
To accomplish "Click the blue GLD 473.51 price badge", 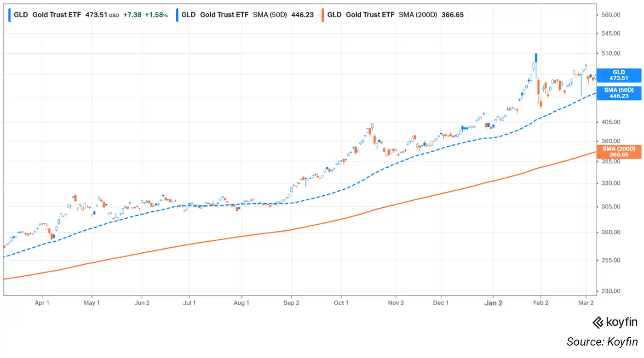I will 618,75.
